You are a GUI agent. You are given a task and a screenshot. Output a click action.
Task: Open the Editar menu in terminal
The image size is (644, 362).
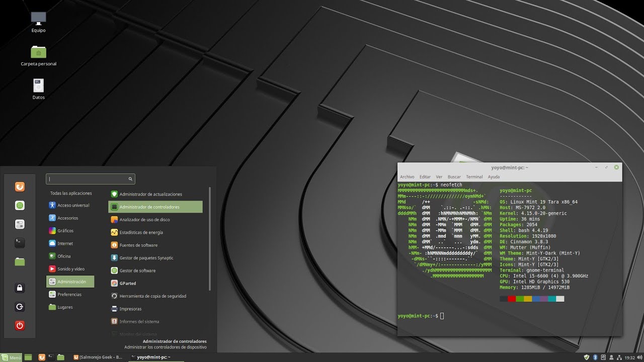[x=425, y=177]
